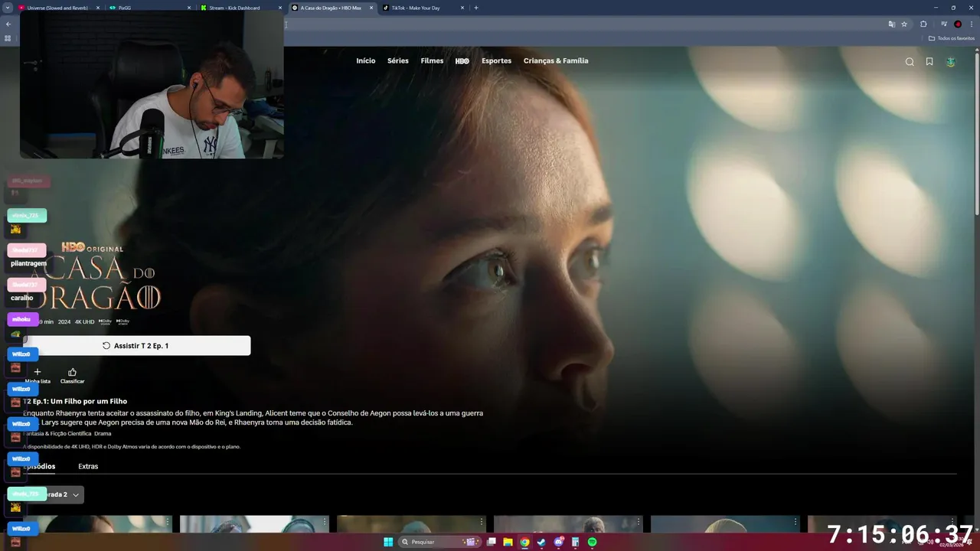
Task: Click the translate page icon
Action: pos(891,24)
